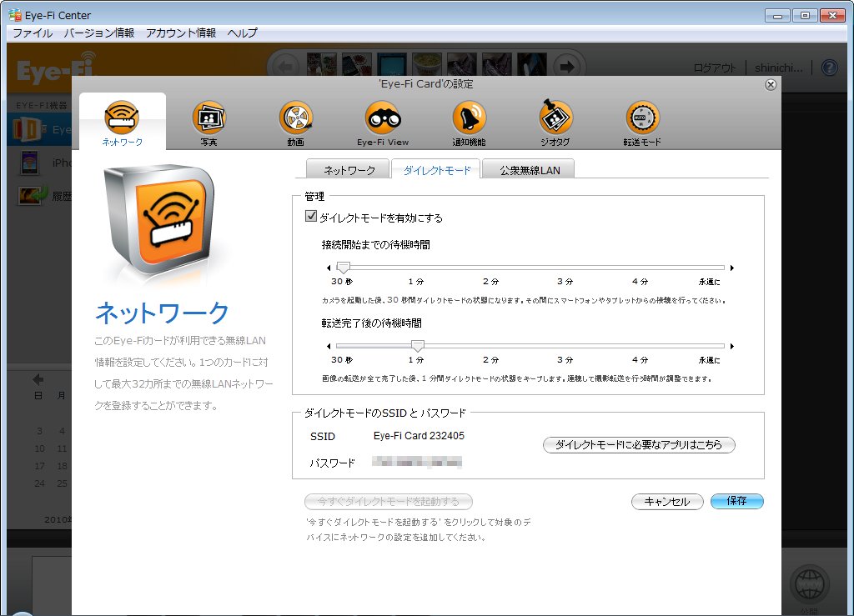Screen dimensions: 854x616
Task: Click right arrow of 接続開始までの待機時間 slider
Action: (732, 268)
